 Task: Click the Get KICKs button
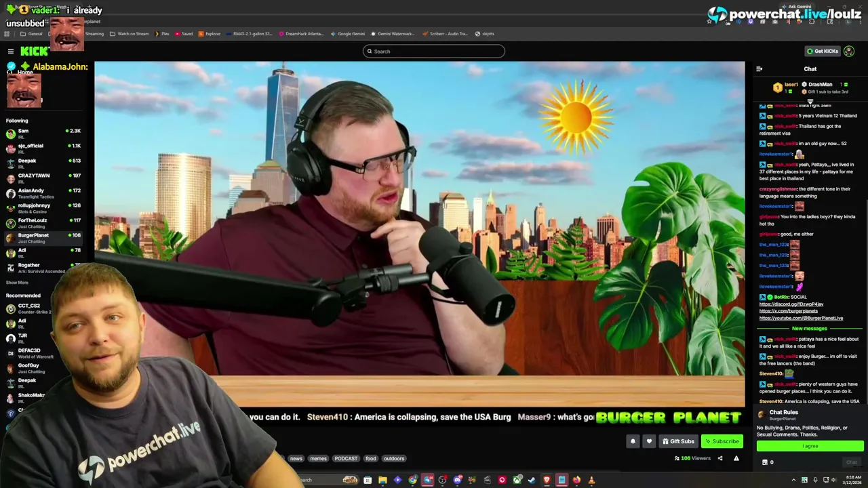pyautogui.click(x=822, y=51)
